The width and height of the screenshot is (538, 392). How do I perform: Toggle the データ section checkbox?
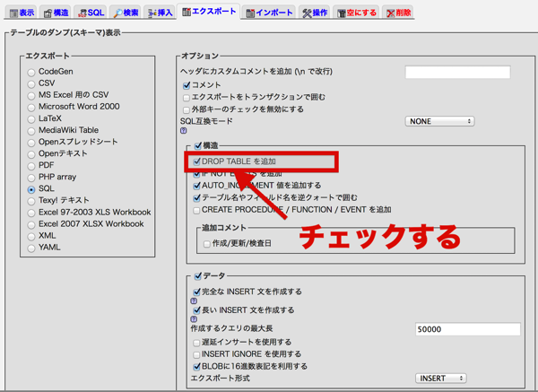[x=197, y=276]
